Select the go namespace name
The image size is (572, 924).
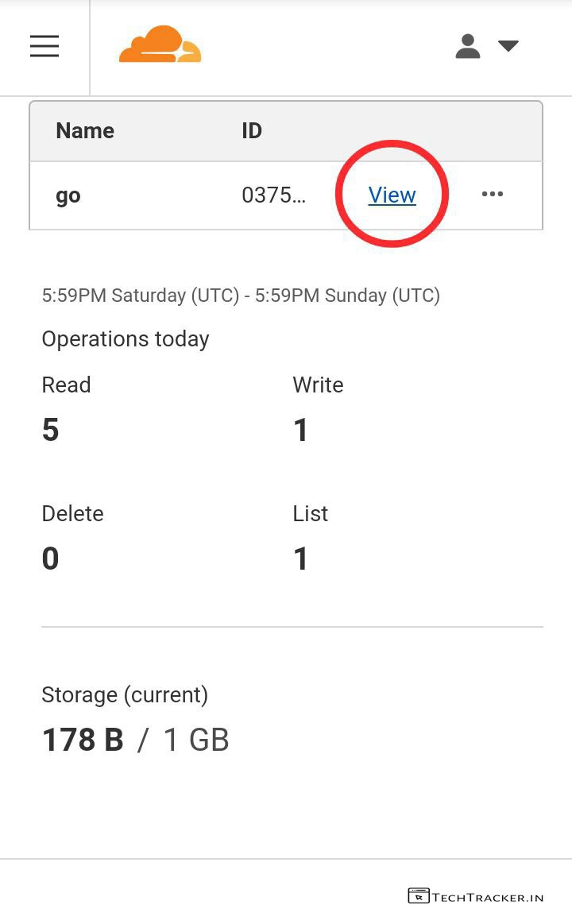click(x=68, y=195)
